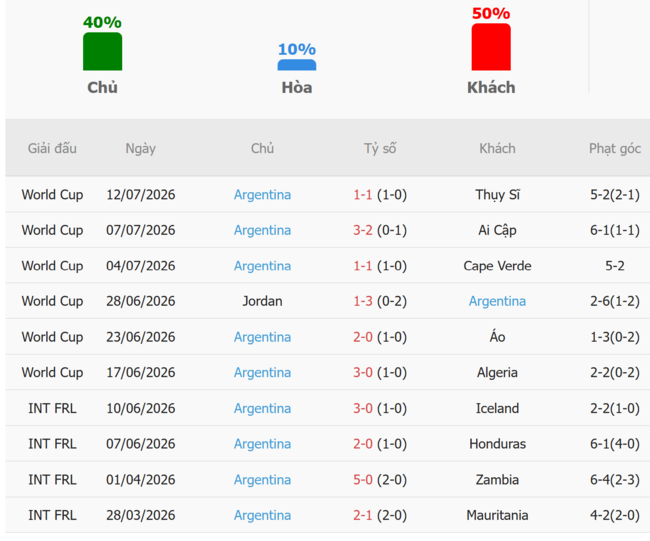Screen dimensions: 650x541
Task: Open Argentina link in the Ai Cập match row
Action: click(262, 230)
